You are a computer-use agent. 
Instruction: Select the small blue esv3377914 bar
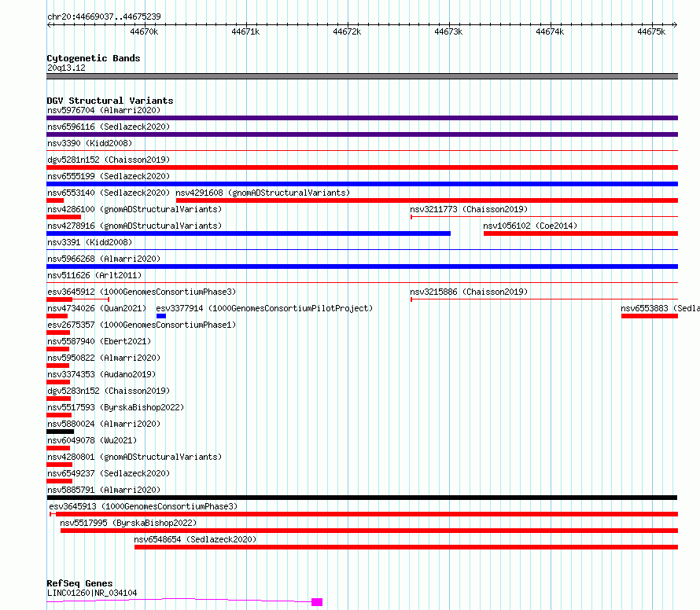161,316
